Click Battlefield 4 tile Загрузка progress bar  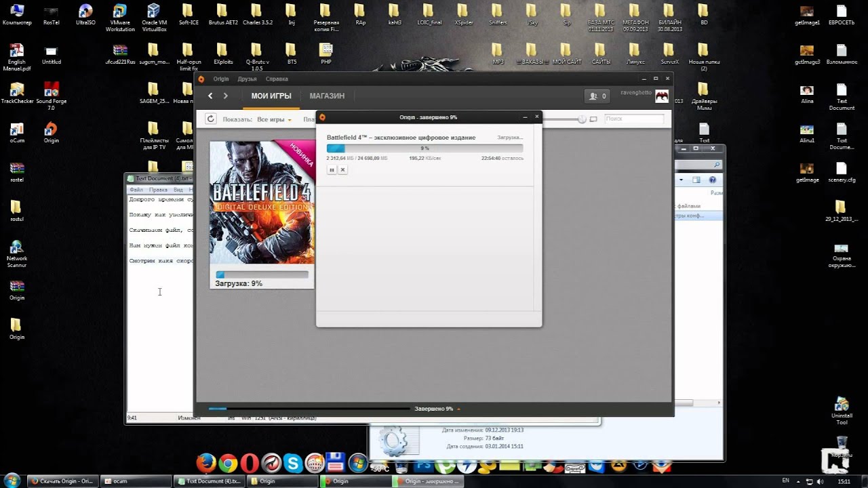pos(262,274)
